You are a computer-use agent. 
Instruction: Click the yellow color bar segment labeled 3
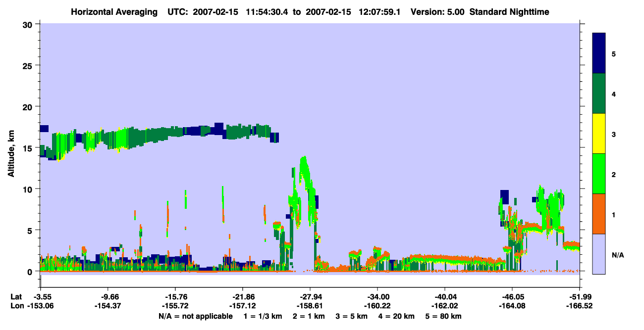click(599, 134)
